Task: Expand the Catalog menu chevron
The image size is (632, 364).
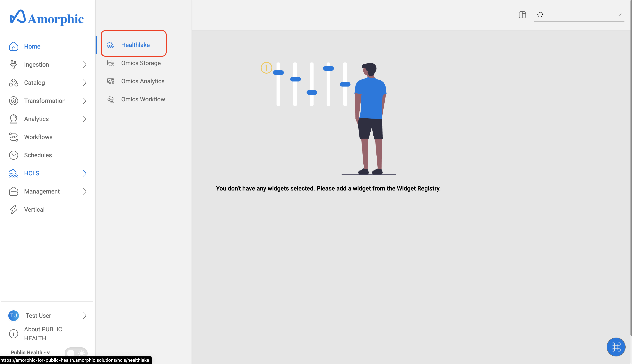Action: pos(84,83)
